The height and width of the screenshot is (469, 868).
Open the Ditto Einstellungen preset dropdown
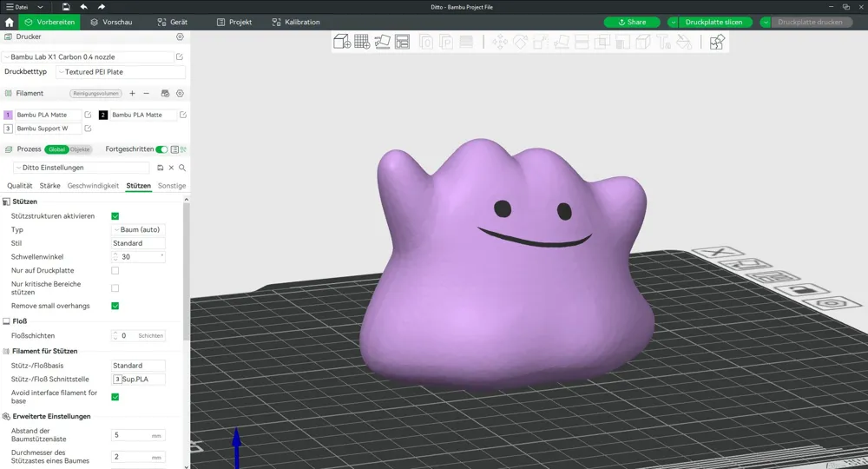(82, 168)
